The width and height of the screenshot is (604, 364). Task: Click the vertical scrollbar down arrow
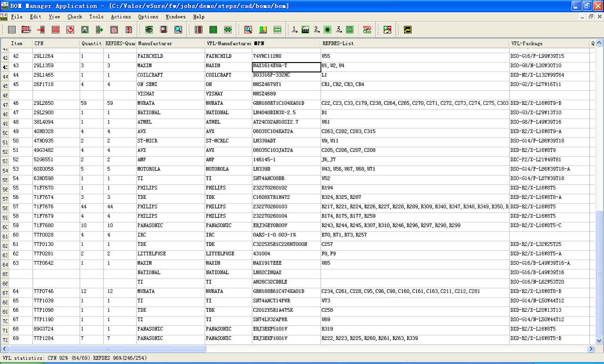pyautogui.click(x=599, y=340)
